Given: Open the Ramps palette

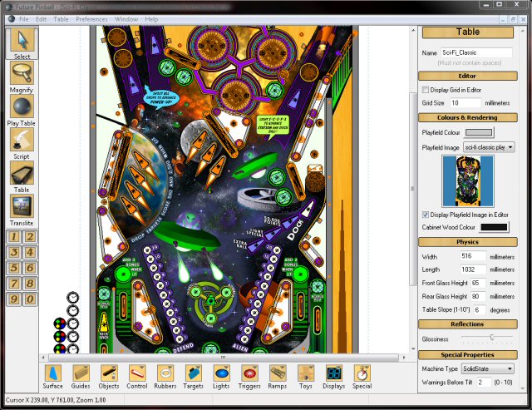Looking at the screenshot, I should (x=278, y=377).
